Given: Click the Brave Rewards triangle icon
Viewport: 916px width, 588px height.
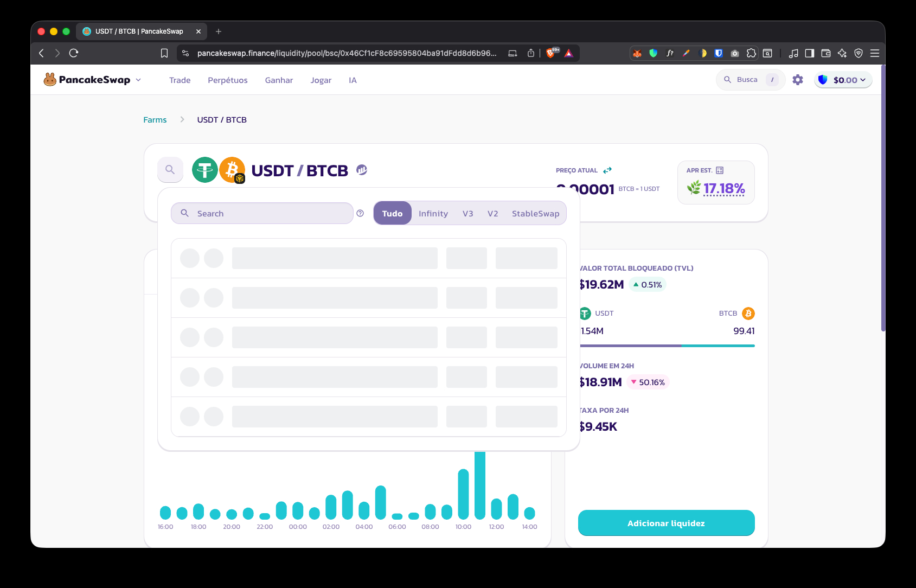Looking at the screenshot, I should coord(569,53).
